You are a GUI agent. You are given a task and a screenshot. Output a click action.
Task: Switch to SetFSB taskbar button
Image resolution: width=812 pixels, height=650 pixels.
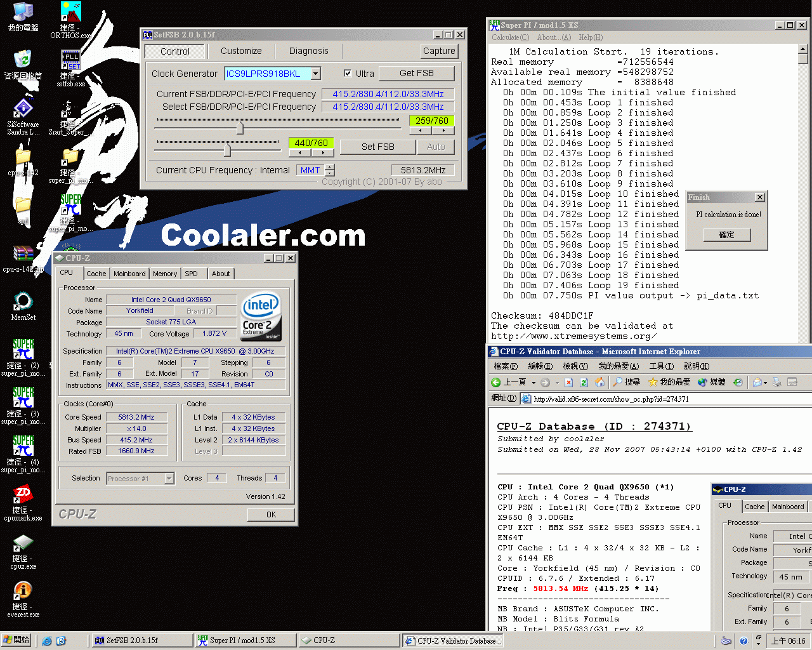[142, 640]
